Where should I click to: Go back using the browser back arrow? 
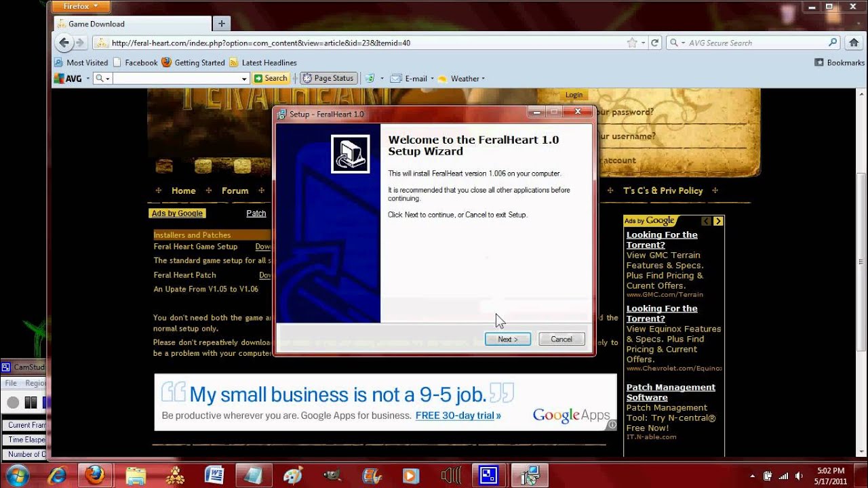[64, 43]
